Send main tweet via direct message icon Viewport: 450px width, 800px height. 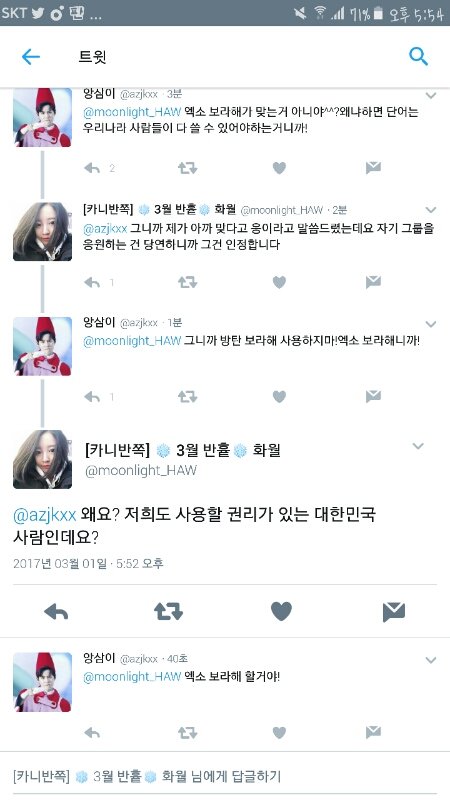tap(393, 611)
